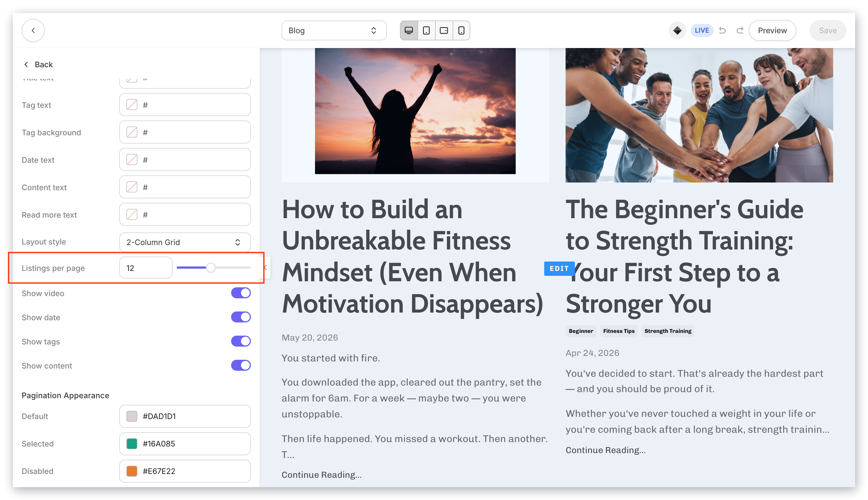Toggle the Show date switch
This screenshot has width=868, height=500.
pyautogui.click(x=240, y=317)
